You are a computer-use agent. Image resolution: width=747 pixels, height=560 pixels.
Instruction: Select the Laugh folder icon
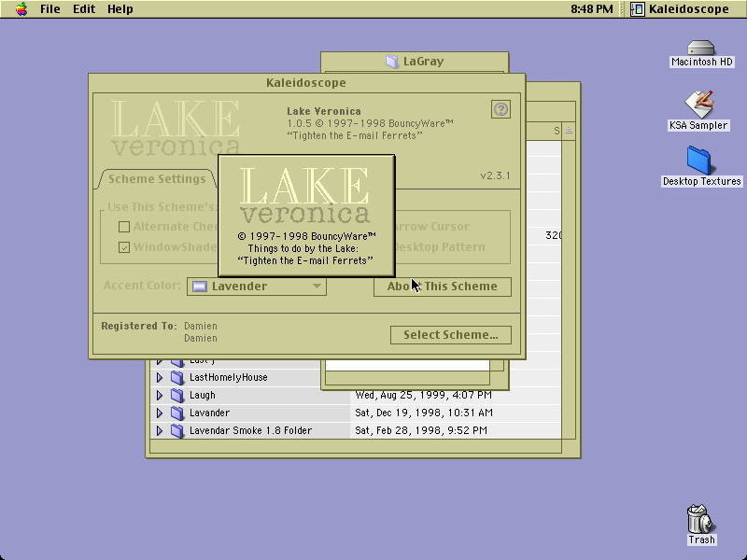pos(177,395)
